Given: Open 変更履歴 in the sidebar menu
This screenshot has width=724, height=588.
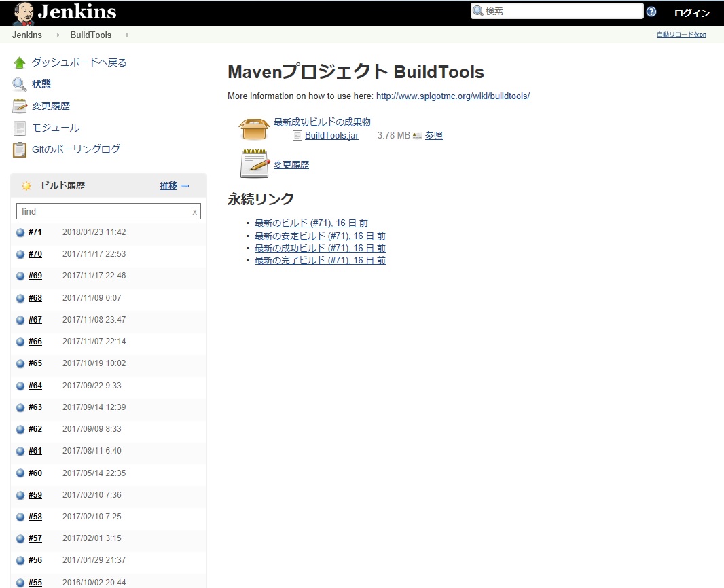Looking at the screenshot, I should 51,106.
